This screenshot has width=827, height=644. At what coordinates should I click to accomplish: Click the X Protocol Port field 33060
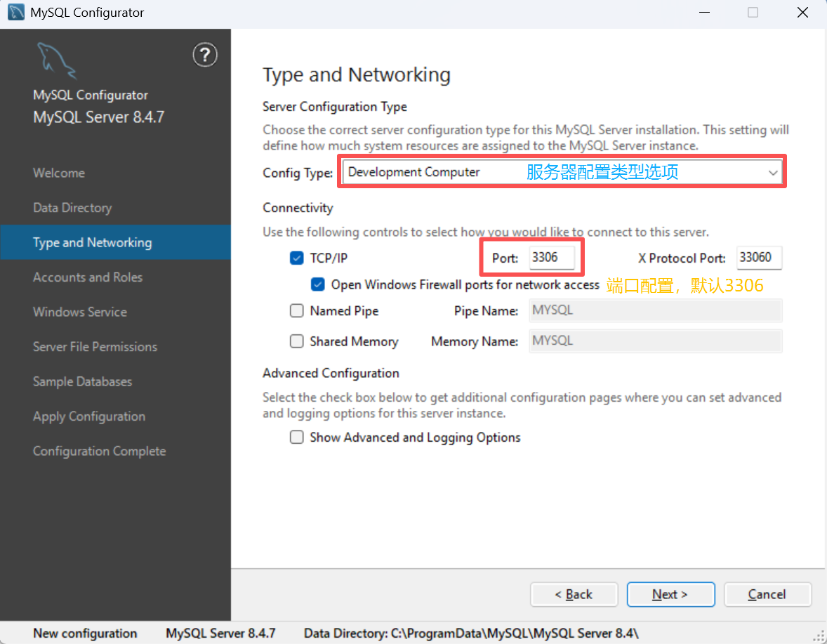point(759,257)
